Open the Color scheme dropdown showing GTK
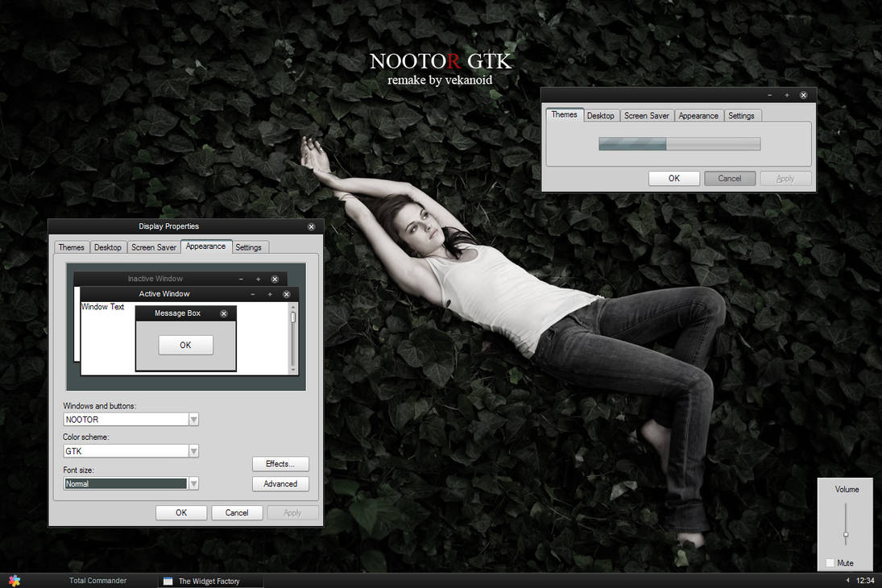The height and width of the screenshot is (588, 882). (x=193, y=451)
